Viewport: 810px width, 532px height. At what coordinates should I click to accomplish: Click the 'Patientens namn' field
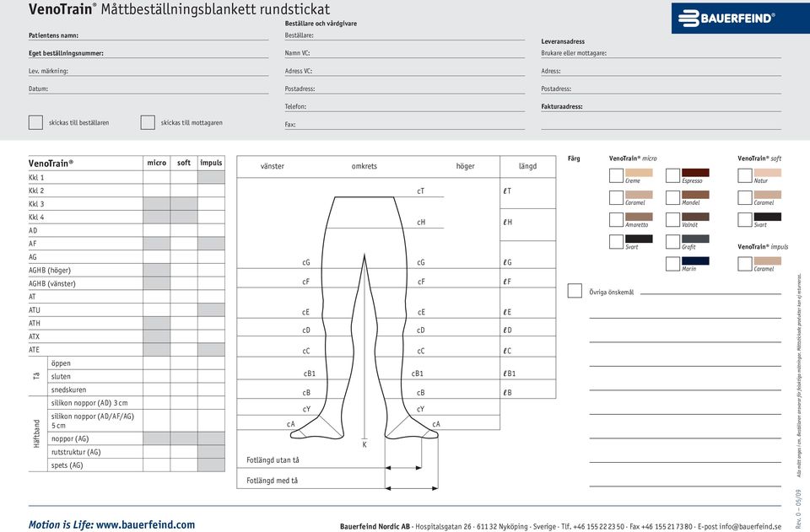coord(148,35)
